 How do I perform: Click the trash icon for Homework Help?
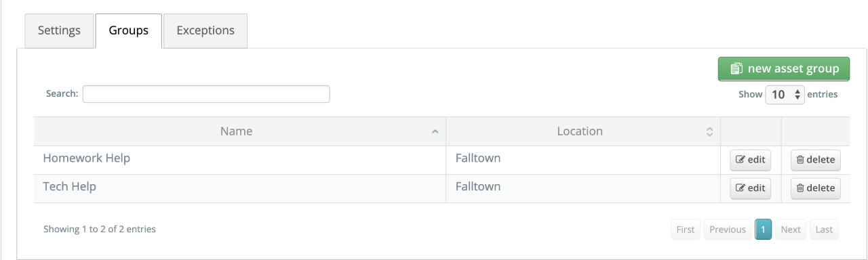point(800,160)
